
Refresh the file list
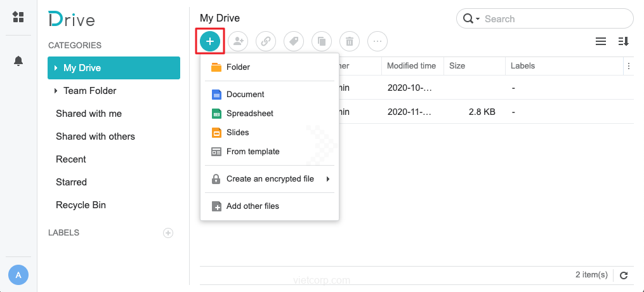click(x=624, y=275)
